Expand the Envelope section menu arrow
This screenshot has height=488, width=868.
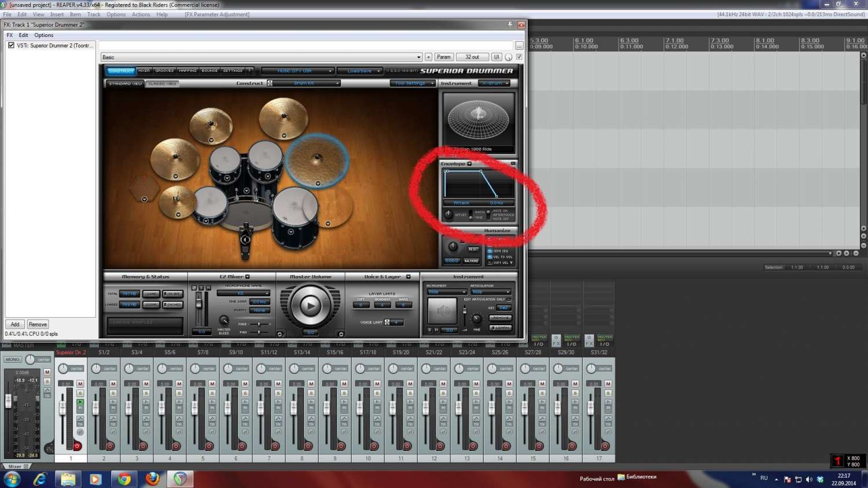(x=469, y=164)
